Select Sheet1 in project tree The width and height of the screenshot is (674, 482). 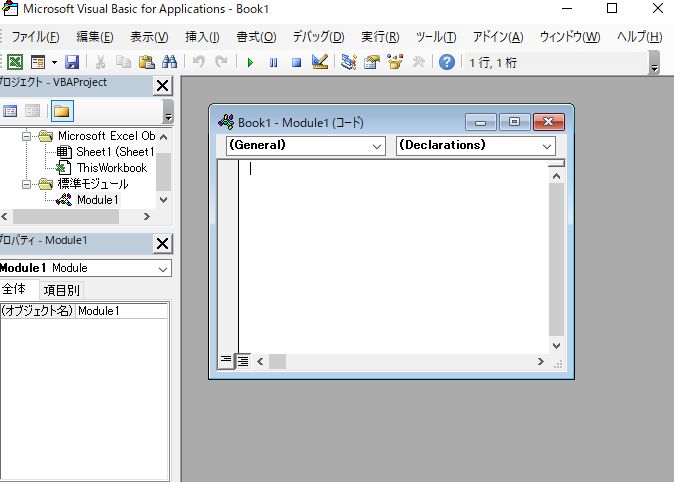(x=115, y=152)
